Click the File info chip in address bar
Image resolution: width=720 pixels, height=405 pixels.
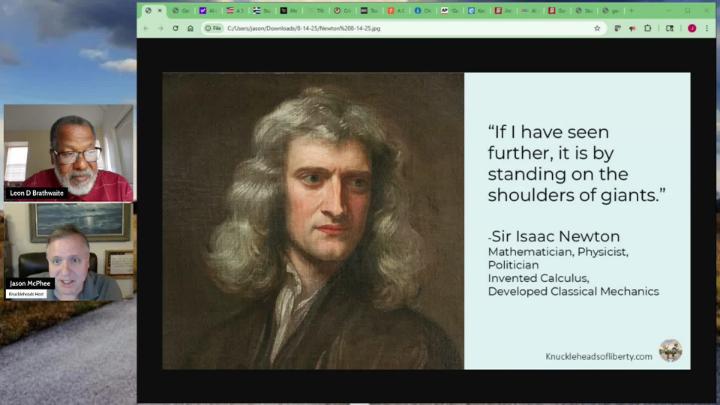213,28
